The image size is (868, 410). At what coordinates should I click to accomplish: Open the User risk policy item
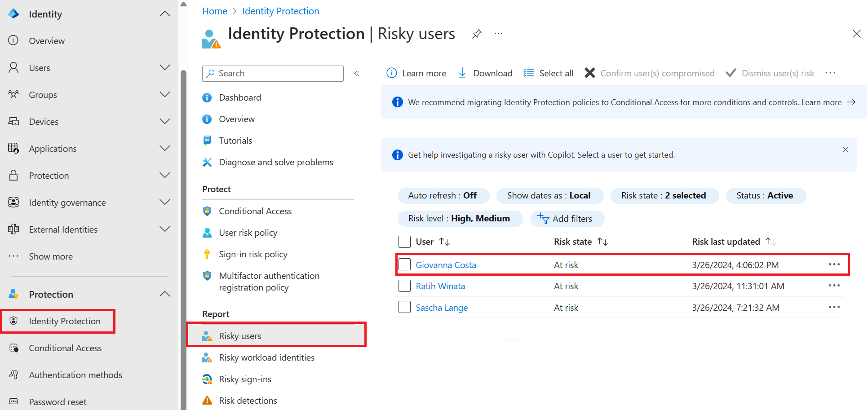pyautogui.click(x=248, y=232)
